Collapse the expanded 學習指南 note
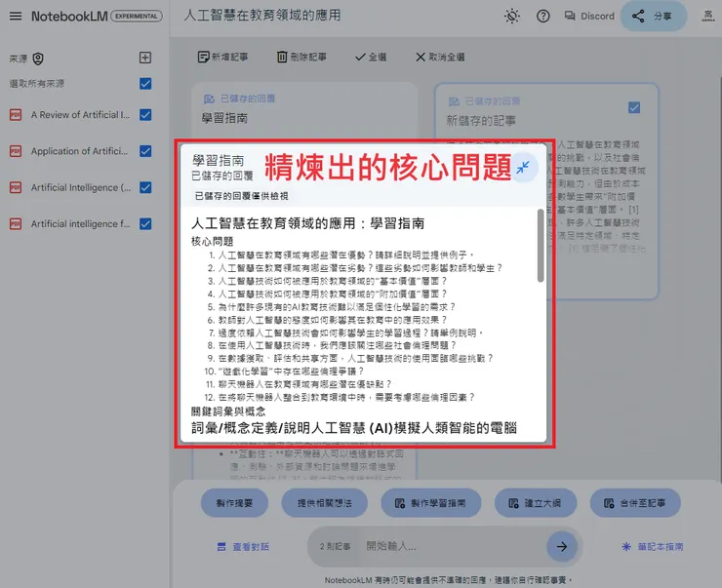Viewport: 722px width, 588px height. coord(523,167)
